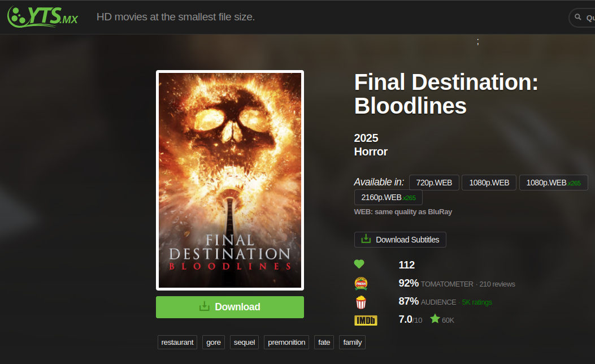This screenshot has height=364, width=595.
Task: Click the green heart like icon
Action: click(359, 264)
